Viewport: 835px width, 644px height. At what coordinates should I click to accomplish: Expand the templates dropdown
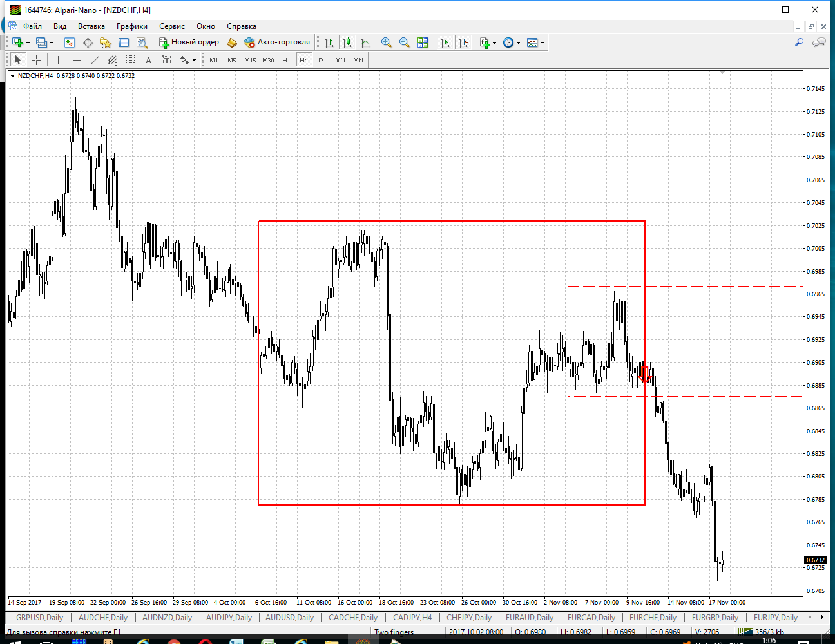(542, 43)
